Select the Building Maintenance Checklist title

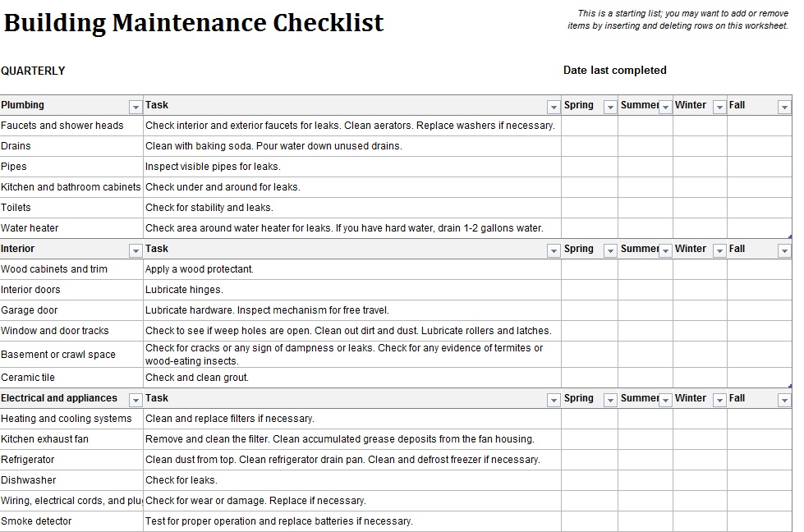point(195,23)
